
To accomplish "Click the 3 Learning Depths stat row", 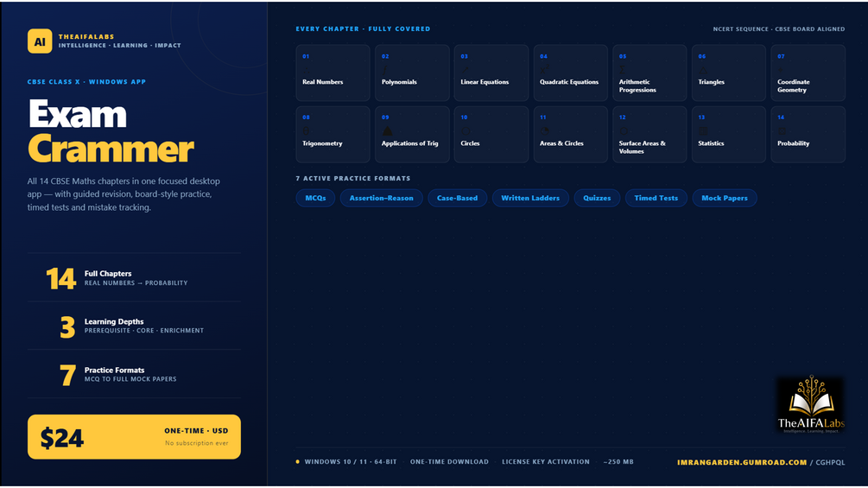I will (x=134, y=326).
